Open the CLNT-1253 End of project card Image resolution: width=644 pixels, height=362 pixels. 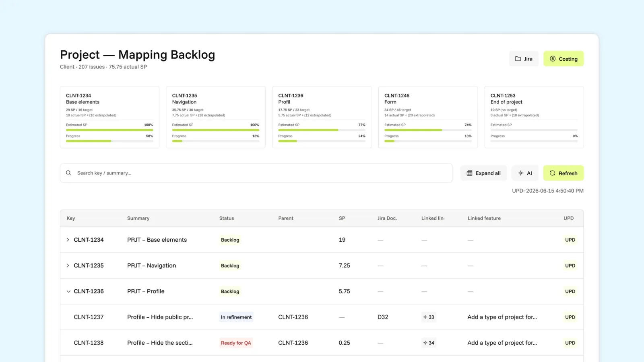point(534,117)
